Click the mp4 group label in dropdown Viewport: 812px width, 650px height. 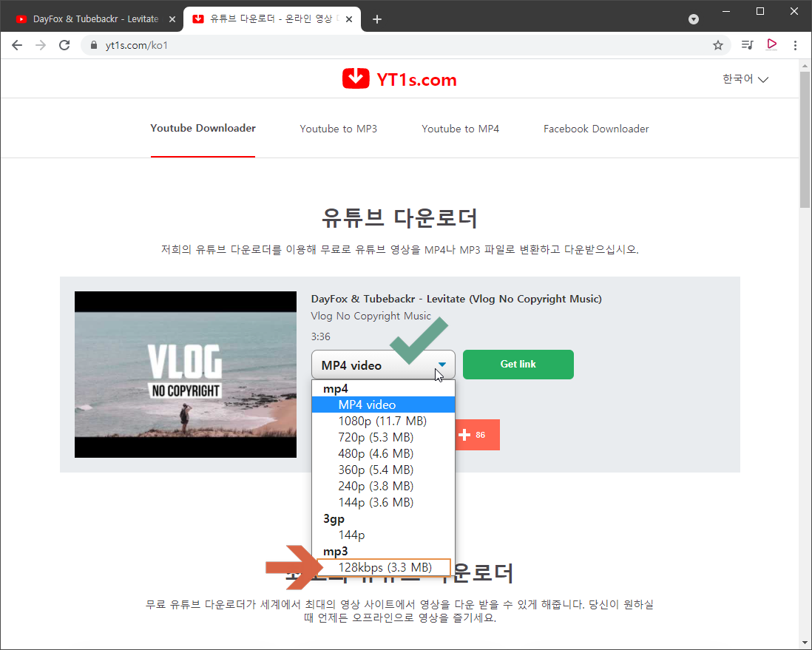coord(336,388)
